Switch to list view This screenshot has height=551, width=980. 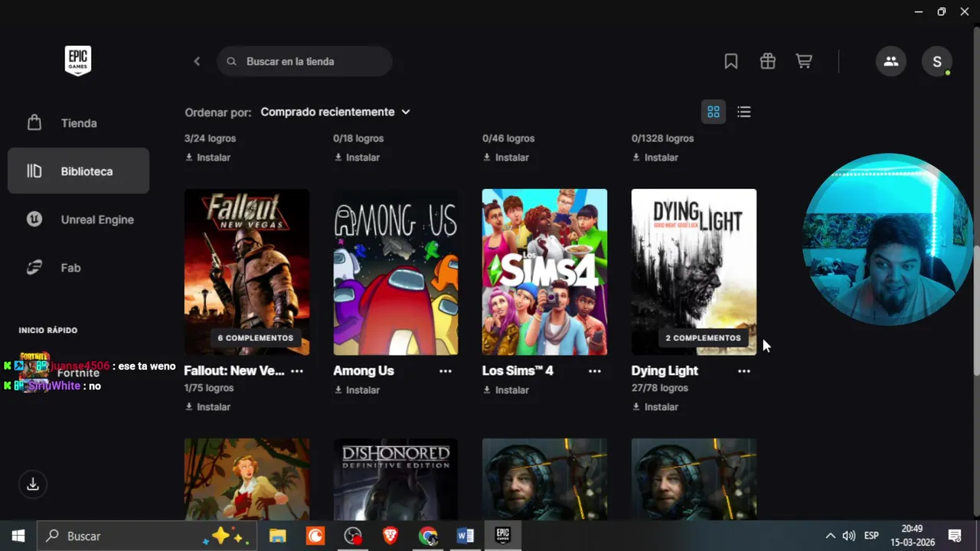[x=744, y=112]
